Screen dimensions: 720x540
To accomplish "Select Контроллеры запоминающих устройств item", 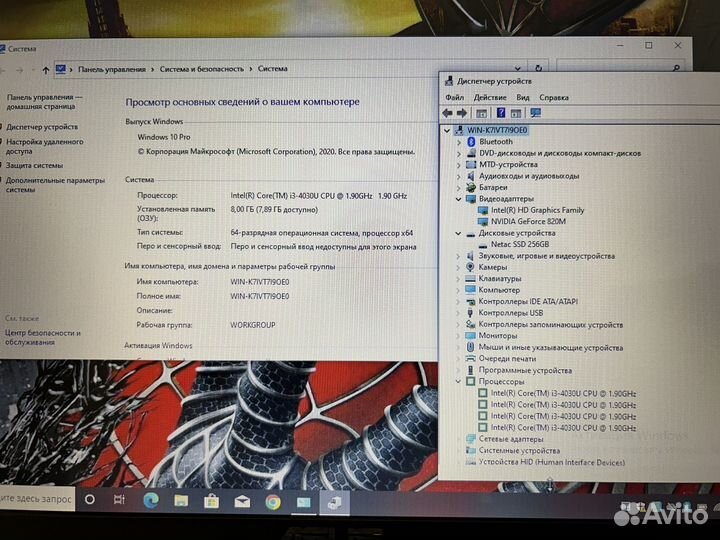I will (x=551, y=325).
